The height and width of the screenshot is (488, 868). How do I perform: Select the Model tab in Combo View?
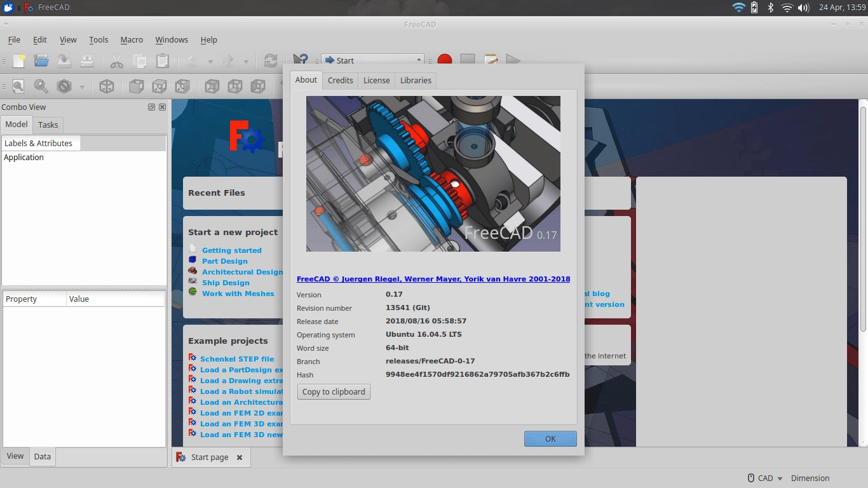click(17, 125)
